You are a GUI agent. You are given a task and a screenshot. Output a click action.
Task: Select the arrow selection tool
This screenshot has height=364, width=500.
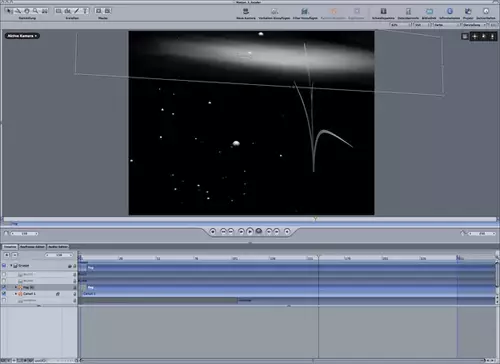[x=10, y=11]
